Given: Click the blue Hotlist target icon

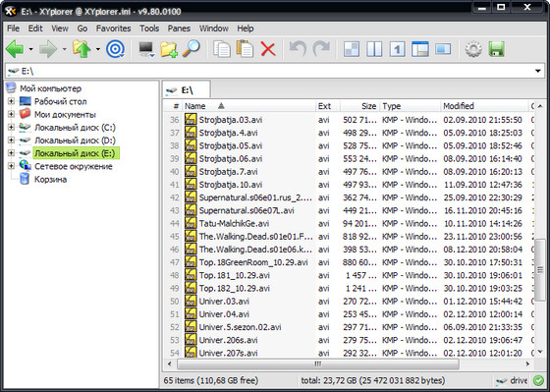Looking at the screenshot, I should (x=115, y=49).
